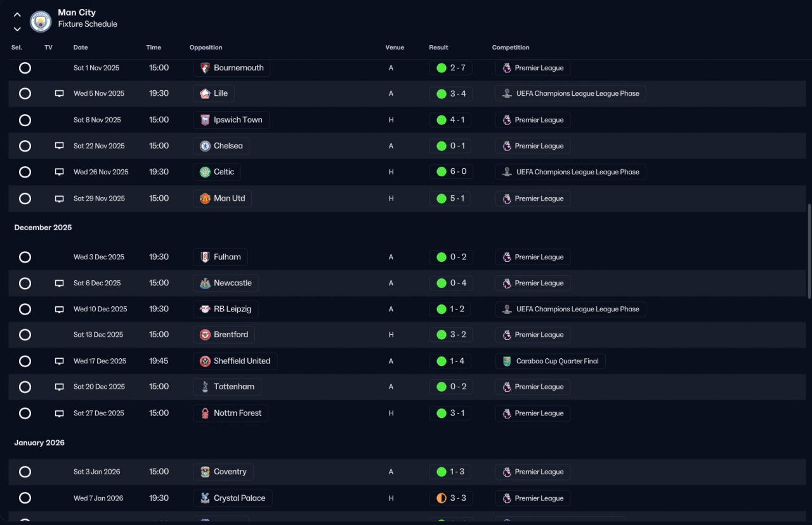Open Newcastle opposition link
812x525 pixels.
point(226,283)
